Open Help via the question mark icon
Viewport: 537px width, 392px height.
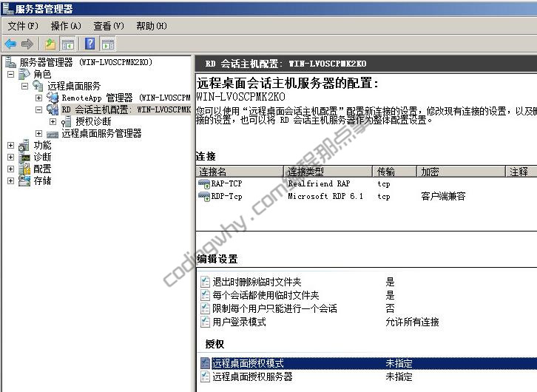coord(89,44)
